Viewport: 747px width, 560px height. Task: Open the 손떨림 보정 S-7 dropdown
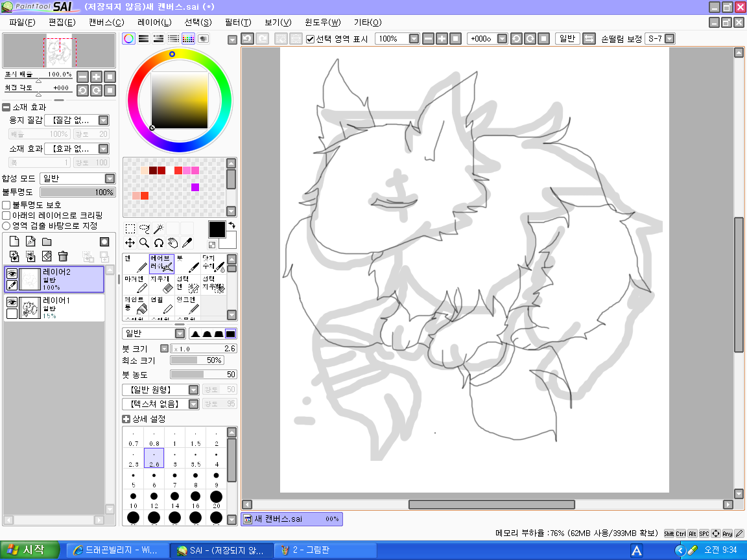pos(669,39)
